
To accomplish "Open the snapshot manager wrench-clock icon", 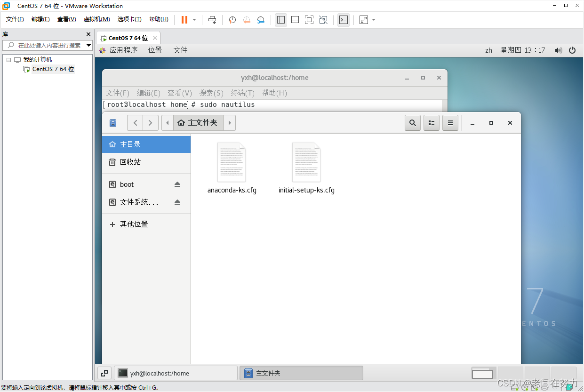I will point(261,20).
